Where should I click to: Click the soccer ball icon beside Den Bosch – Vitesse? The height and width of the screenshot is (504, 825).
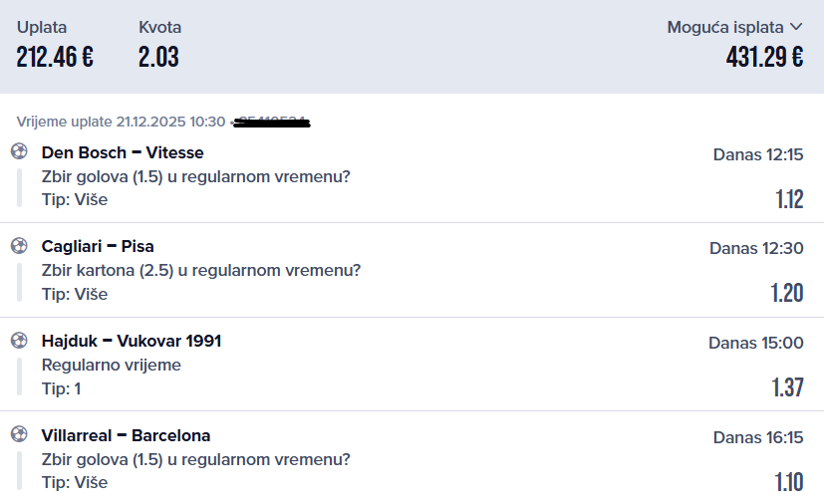19,151
